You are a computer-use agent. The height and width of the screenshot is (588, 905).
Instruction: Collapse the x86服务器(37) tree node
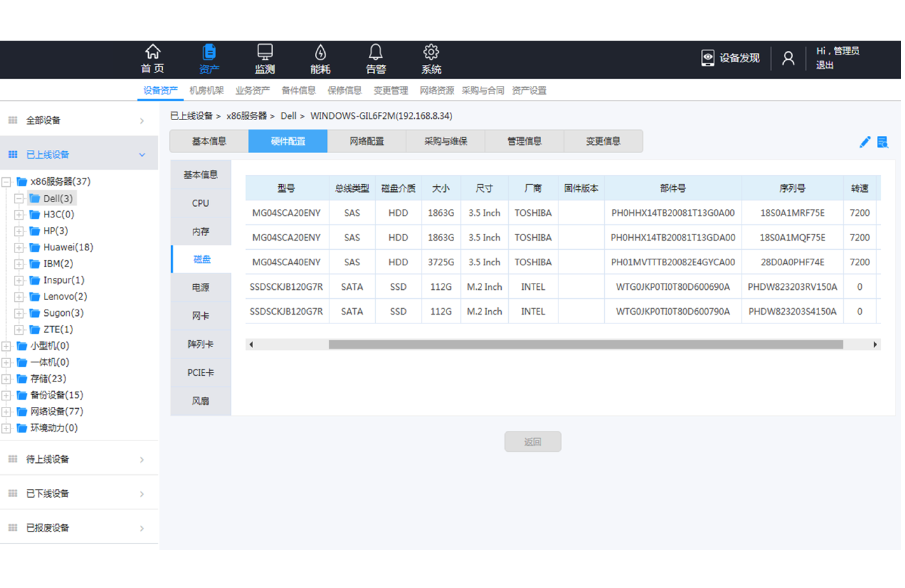[6, 182]
